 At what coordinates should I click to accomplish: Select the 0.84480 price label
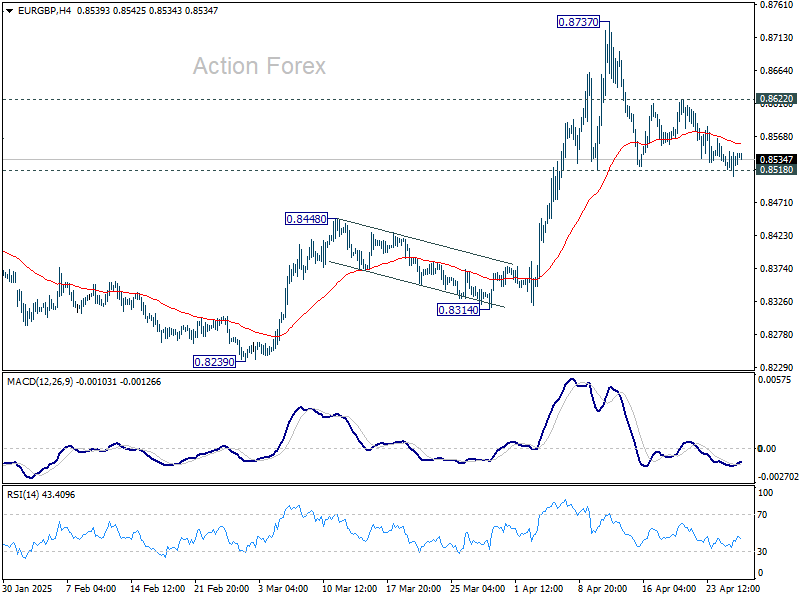coord(306,219)
